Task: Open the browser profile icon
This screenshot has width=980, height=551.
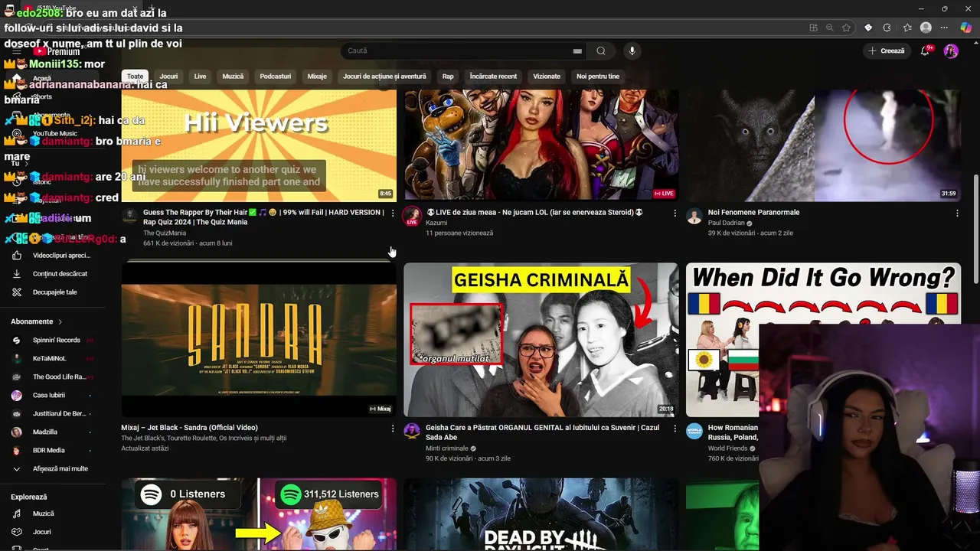Action: 926,28
